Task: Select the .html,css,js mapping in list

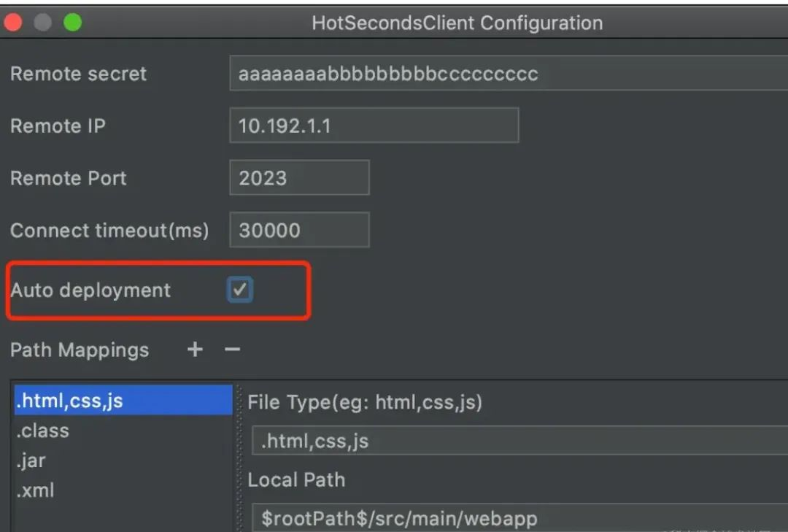Action: pyautogui.click(x=123, y=401)
